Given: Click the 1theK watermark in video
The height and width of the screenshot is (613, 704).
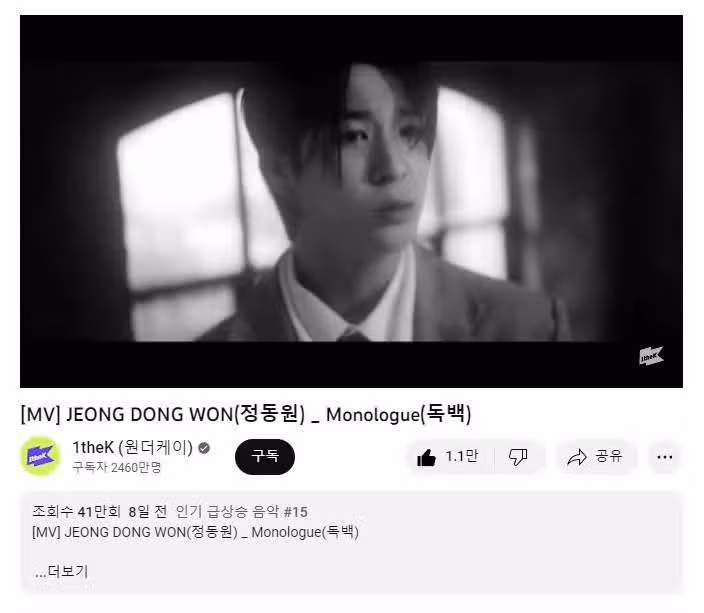Looking at the screenshot, I should pos(651,356).
